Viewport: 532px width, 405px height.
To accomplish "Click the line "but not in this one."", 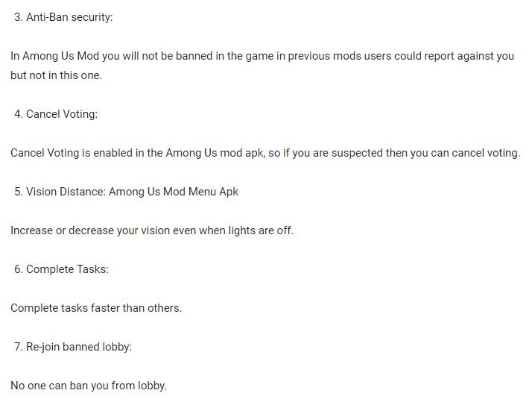I will [56, 75].
